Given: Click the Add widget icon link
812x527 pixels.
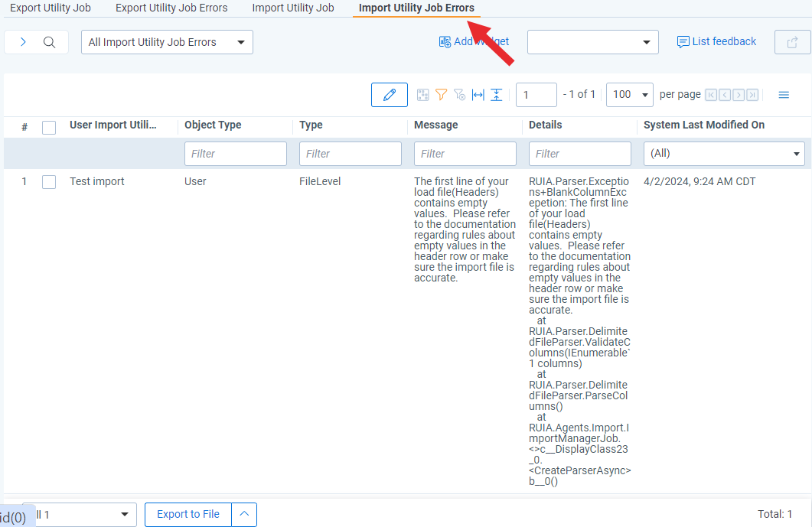Looking at the screenshot, I should tap(474, 41).
